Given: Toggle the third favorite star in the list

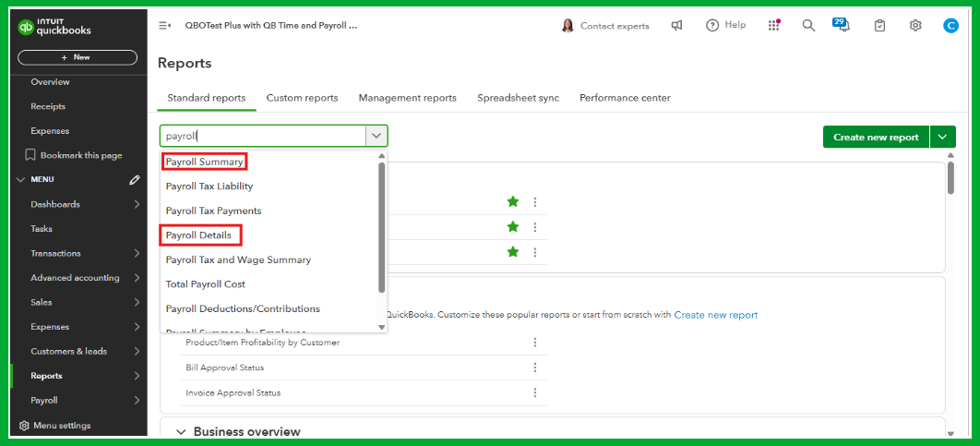Looking at the screenshot, I should [512, 251].
